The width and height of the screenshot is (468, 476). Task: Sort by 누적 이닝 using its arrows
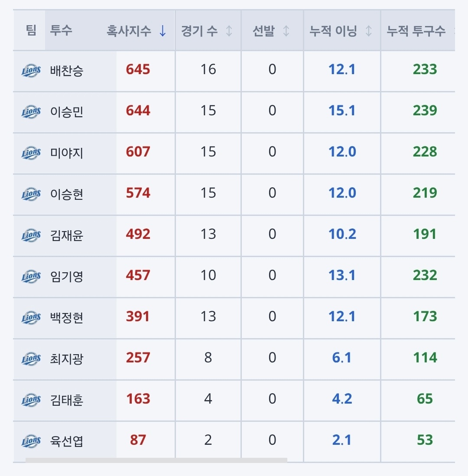[x=369, y=31]
